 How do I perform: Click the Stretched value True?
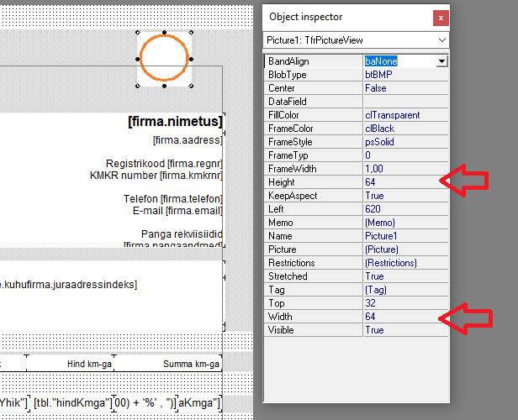[405, 276]
